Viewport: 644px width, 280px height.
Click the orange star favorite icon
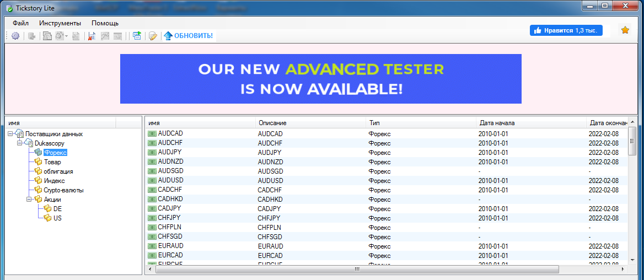tap(625, 30)
